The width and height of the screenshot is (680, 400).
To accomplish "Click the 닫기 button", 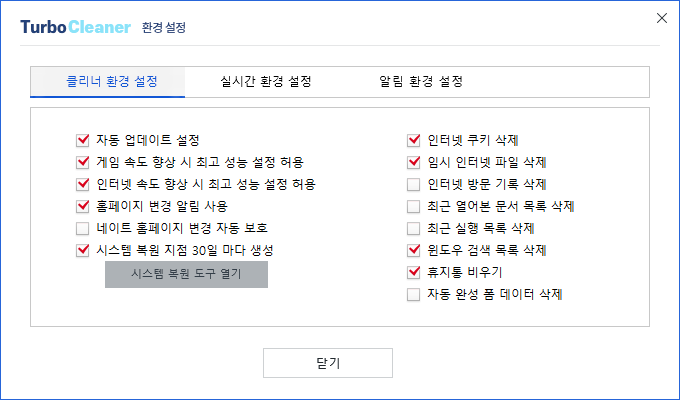I will (328, 363).
